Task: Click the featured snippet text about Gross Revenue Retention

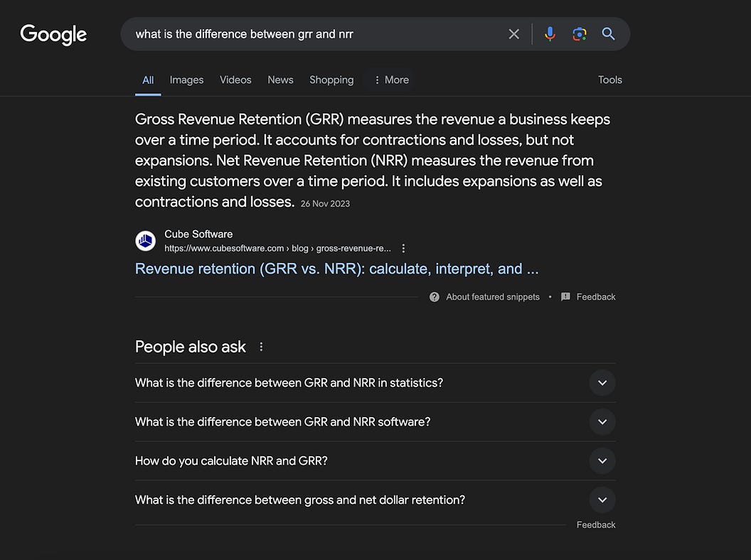Action: (373, 161)
